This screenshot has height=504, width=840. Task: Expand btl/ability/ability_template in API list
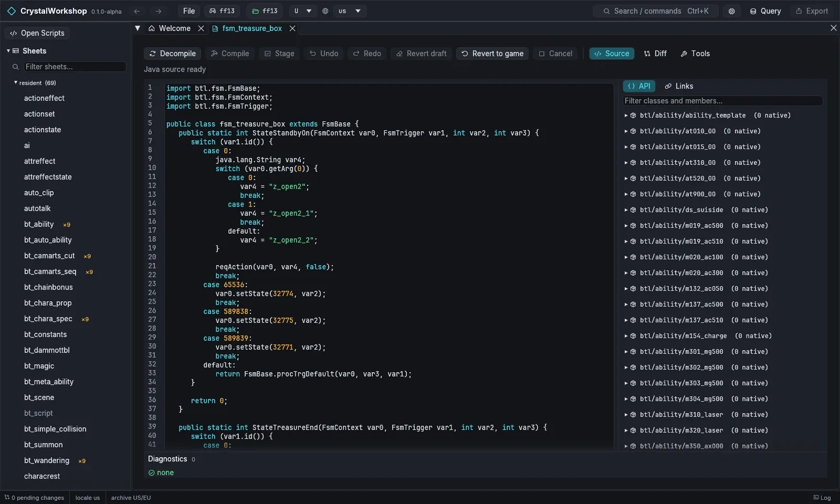[626, 115]
